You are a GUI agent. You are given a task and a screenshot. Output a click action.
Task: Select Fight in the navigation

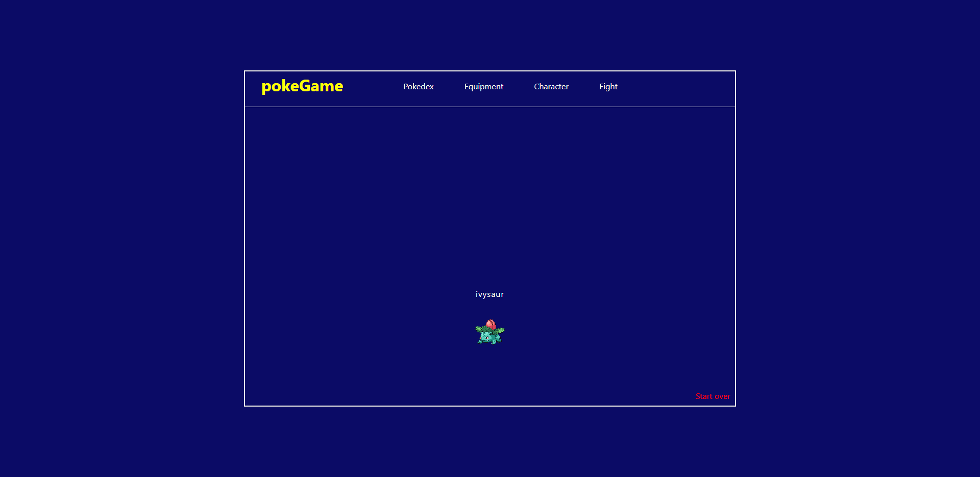tap(608, 87)
